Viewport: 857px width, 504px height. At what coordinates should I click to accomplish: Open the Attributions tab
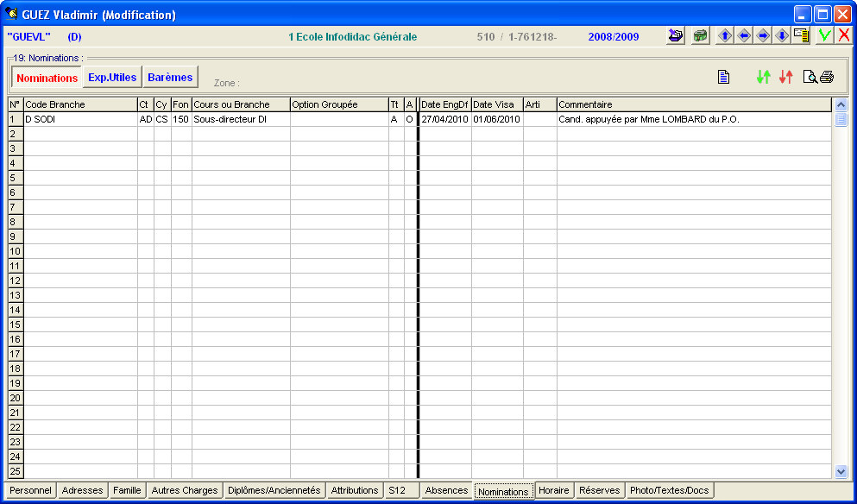pos(355,490)
